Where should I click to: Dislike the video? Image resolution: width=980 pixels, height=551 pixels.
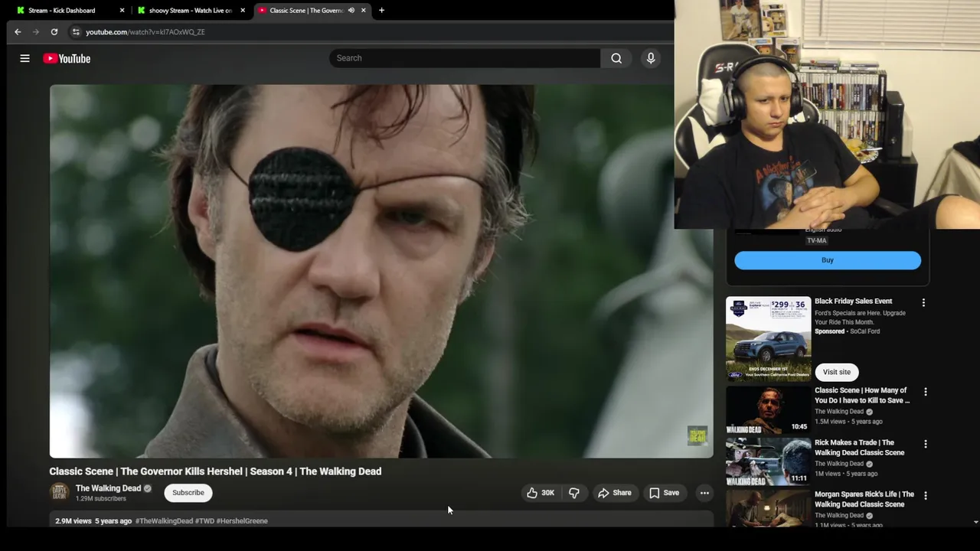[574, 493]
